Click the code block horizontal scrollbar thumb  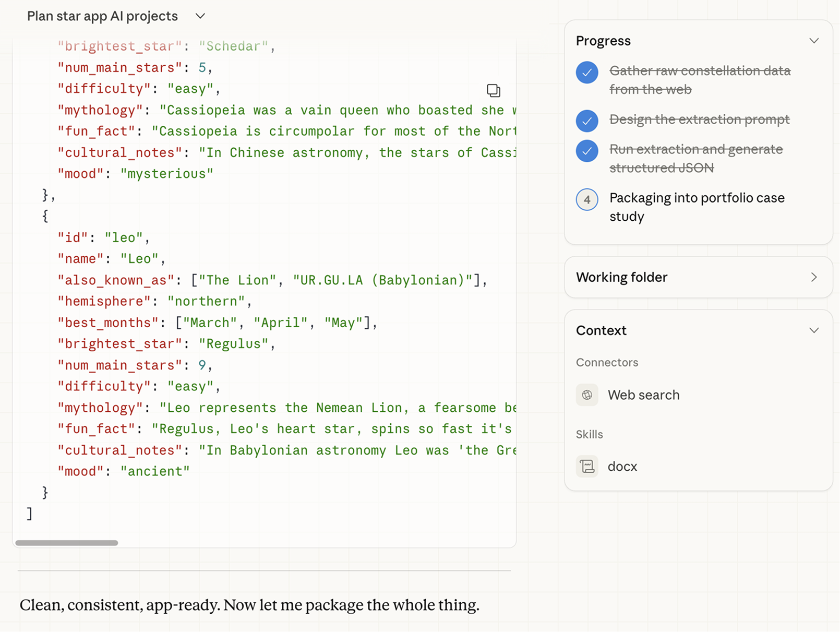(x=67, y=543)
